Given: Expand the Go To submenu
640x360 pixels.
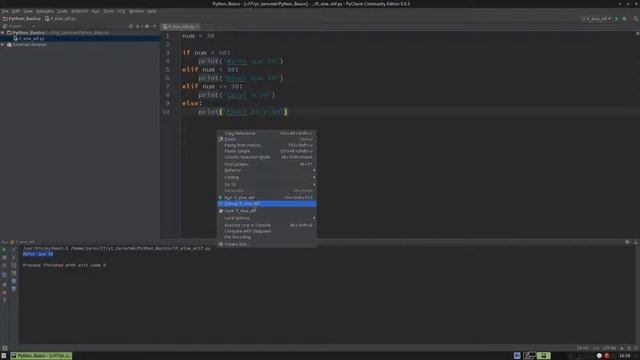Looking at the screenshot, I should (x=267, y=184).
